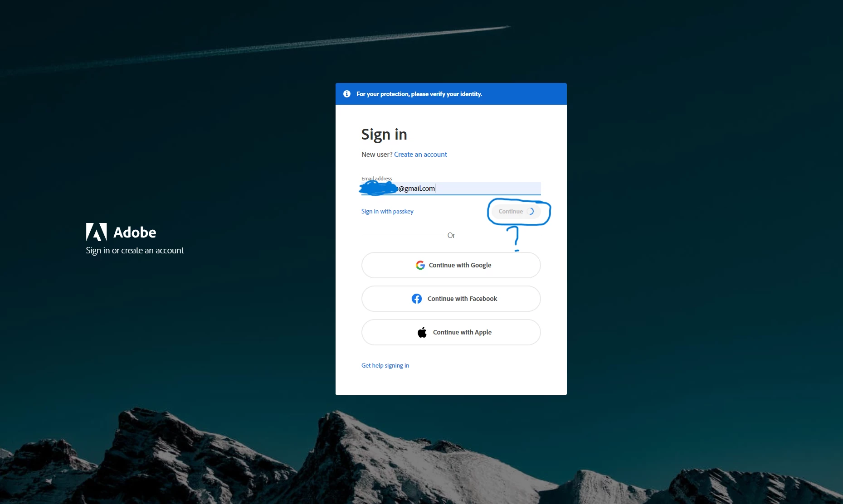843x504 pixels.
Task: Open the Create an account link
Action: [x=420, y=155]
